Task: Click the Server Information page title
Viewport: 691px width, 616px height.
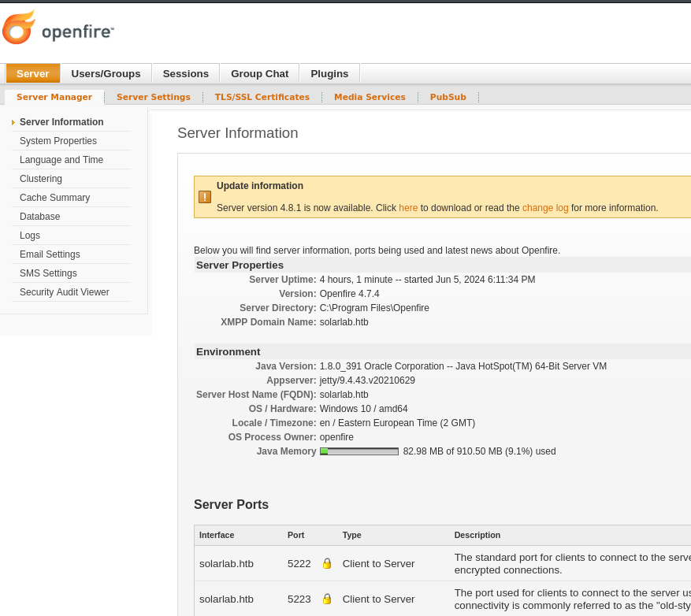Action: pos(237,133)
